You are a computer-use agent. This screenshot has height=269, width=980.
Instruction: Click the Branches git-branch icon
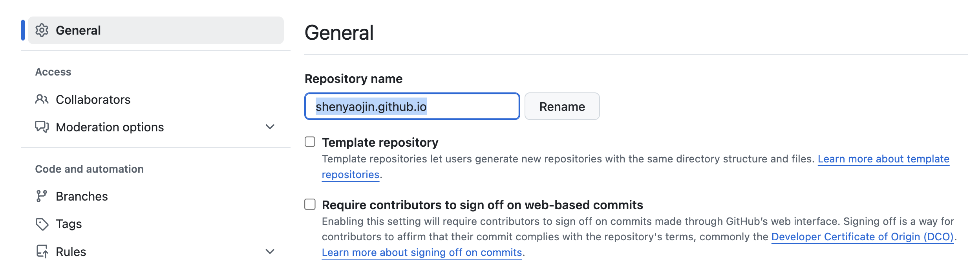[x=42, y=196]
